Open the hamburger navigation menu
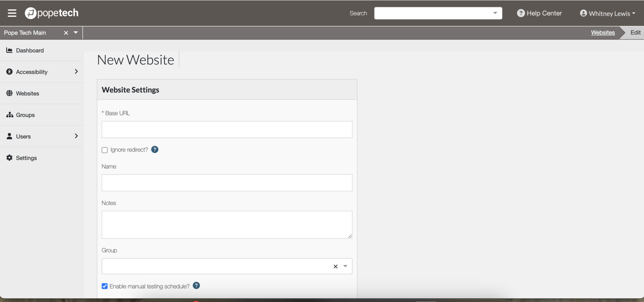The image size is (644, 302). coord(12,13)
